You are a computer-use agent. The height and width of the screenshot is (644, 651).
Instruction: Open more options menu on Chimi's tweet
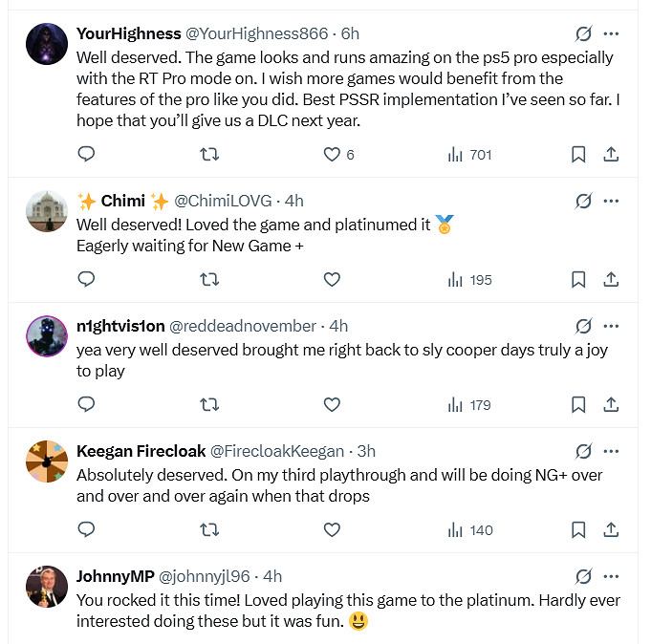611,201
